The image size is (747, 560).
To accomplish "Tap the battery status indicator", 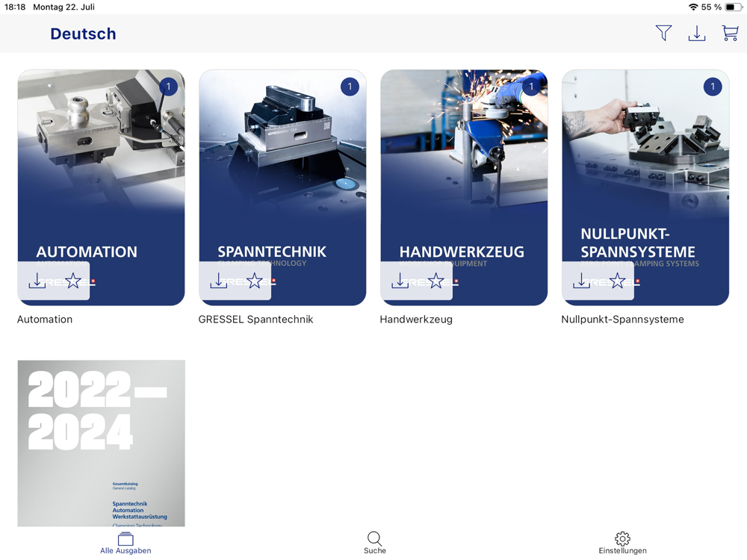I will click(x=733, y=7).
